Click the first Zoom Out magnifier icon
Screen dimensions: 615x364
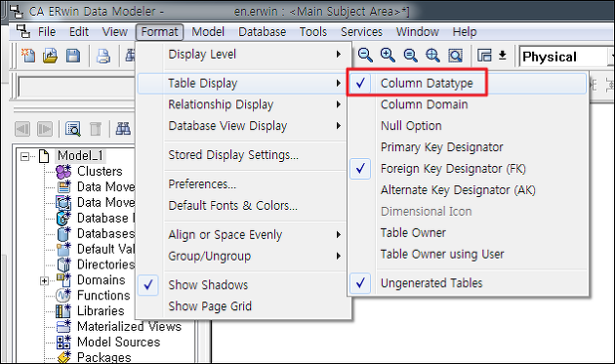365,56
